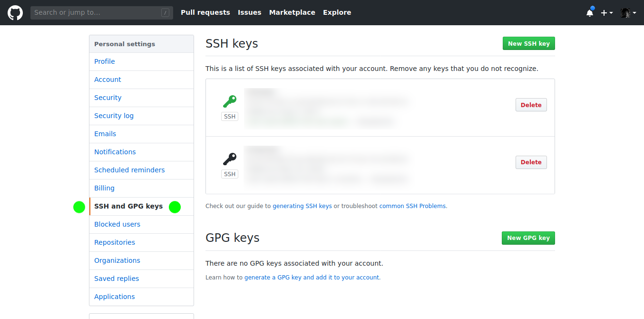Open Issues in the header
Screen dimensions: 644x319
tap(249, 12)
